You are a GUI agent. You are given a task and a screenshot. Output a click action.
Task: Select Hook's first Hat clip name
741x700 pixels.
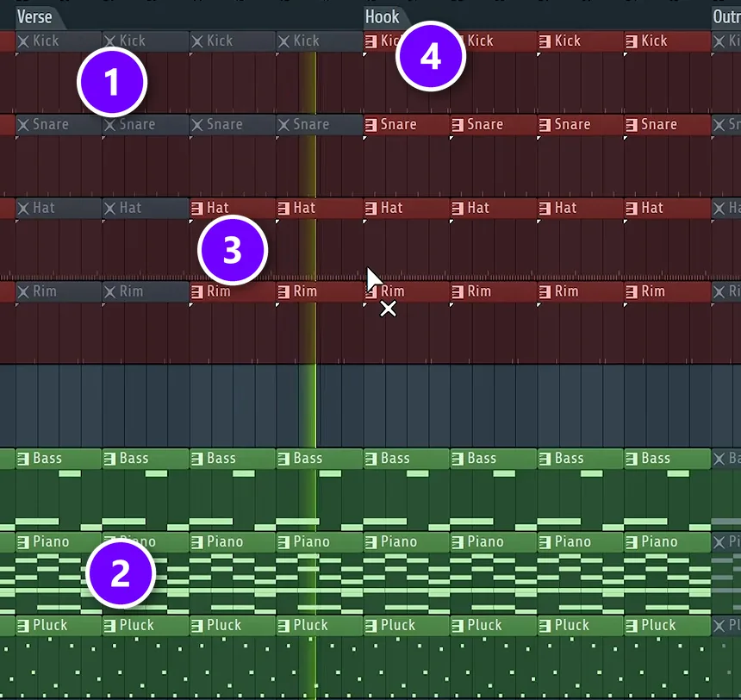coord(392,208)
